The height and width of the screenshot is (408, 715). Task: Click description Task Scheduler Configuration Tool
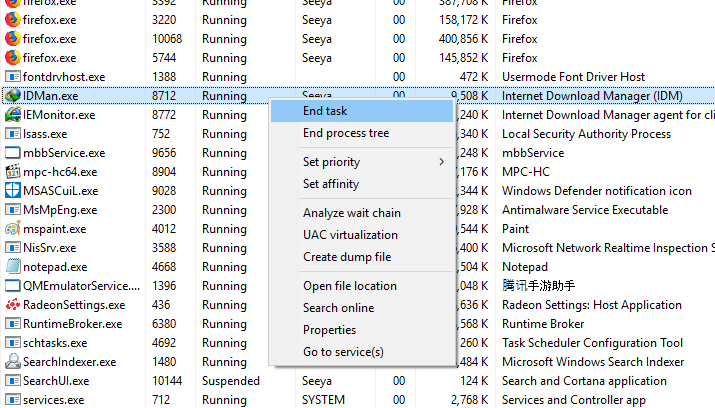tap(592, 343)
